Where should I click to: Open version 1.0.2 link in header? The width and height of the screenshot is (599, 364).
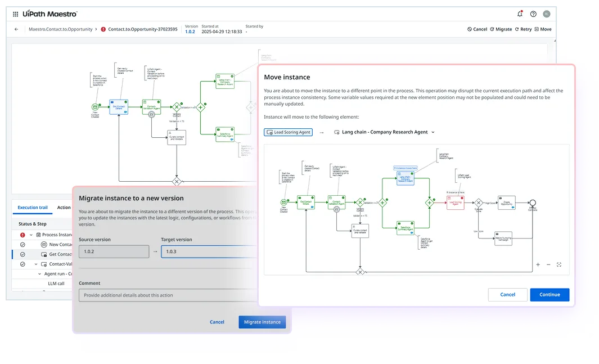[x=190, y=32]
